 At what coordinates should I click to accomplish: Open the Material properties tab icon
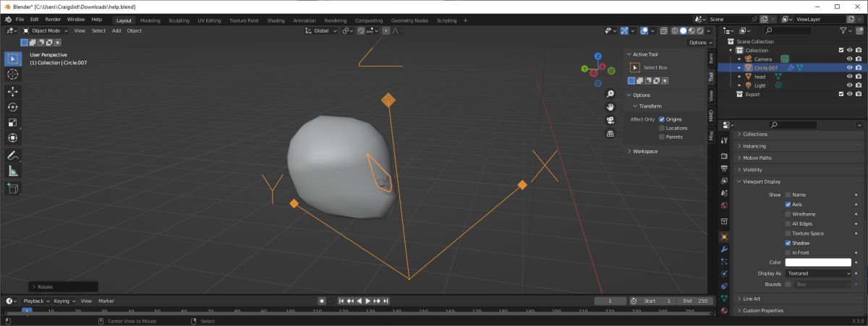pyautogui.click(x=724, y=311)
